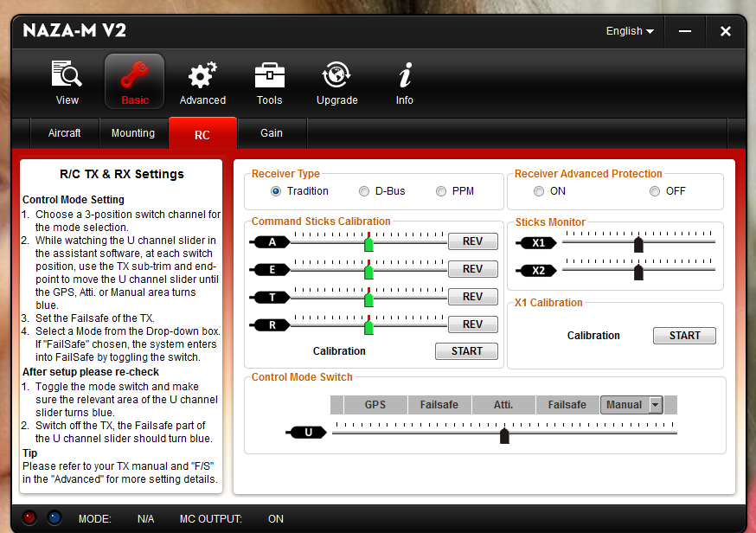The width and height of the screenshot is (756, 533).
Task: Click the A channel green slider handle
Action: pos(368,244)
